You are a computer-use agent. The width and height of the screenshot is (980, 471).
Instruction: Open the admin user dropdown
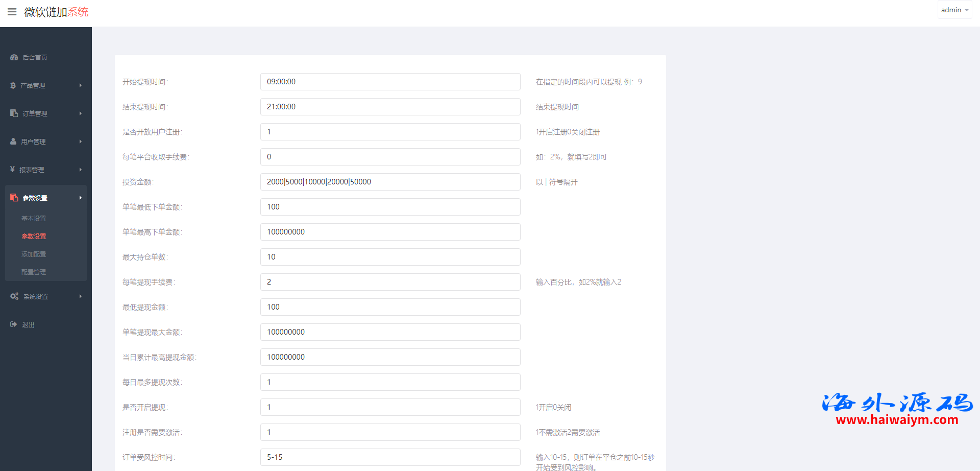click(954, 10)
